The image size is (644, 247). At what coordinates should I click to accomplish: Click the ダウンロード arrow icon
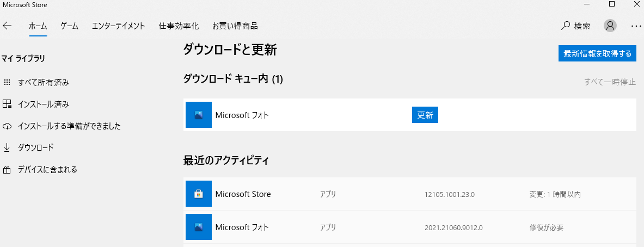click(x=7, y=147)
